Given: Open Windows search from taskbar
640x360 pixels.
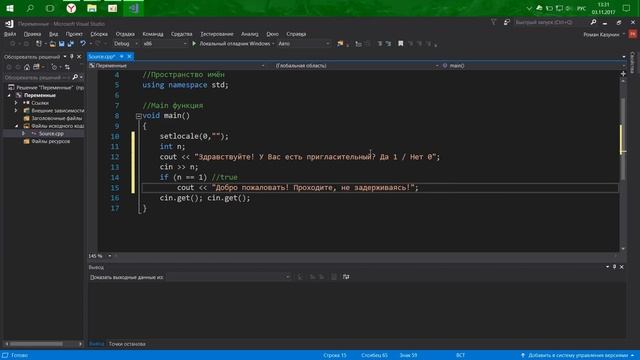Looking at the screenshot, I should (x=30, y=8).
